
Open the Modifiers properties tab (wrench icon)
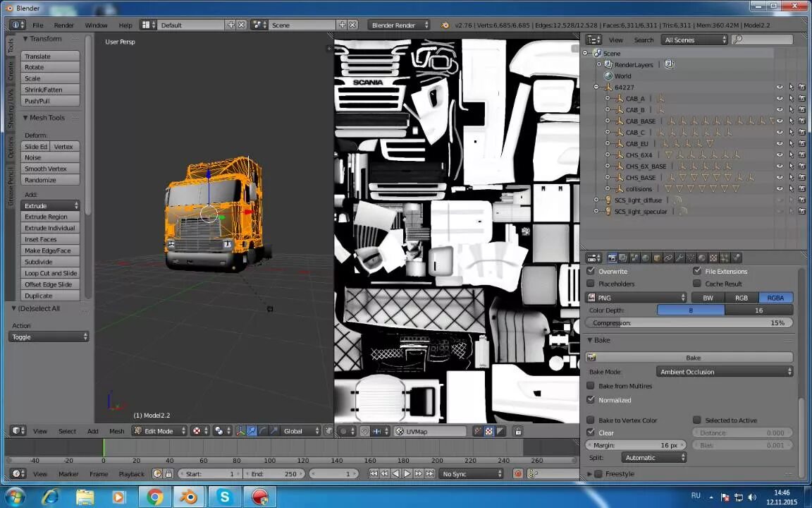coord(679,258)
